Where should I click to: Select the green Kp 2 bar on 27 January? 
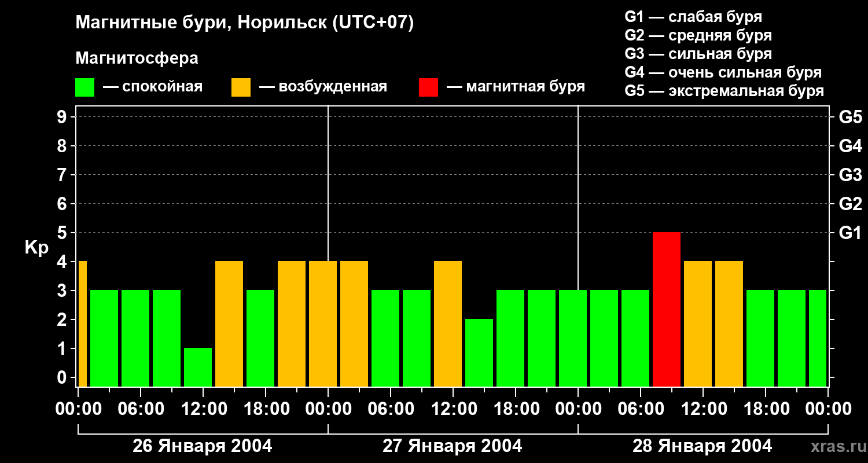[x=479, y=352]
